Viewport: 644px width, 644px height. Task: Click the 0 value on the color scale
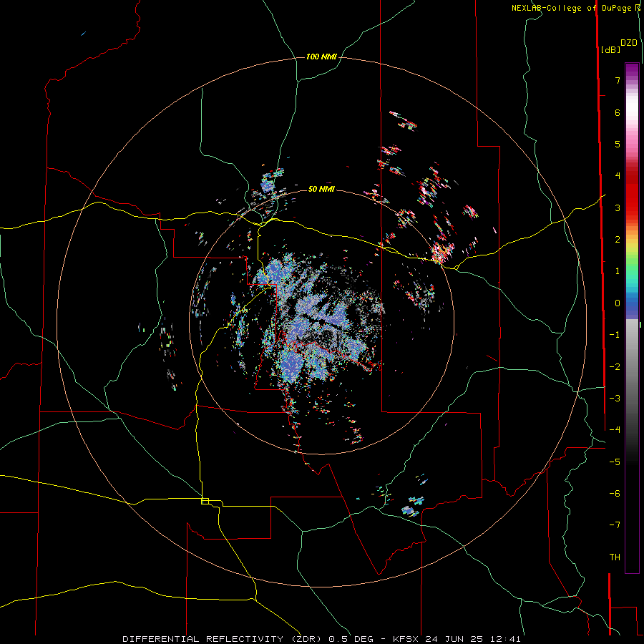(x=618, y=303)
